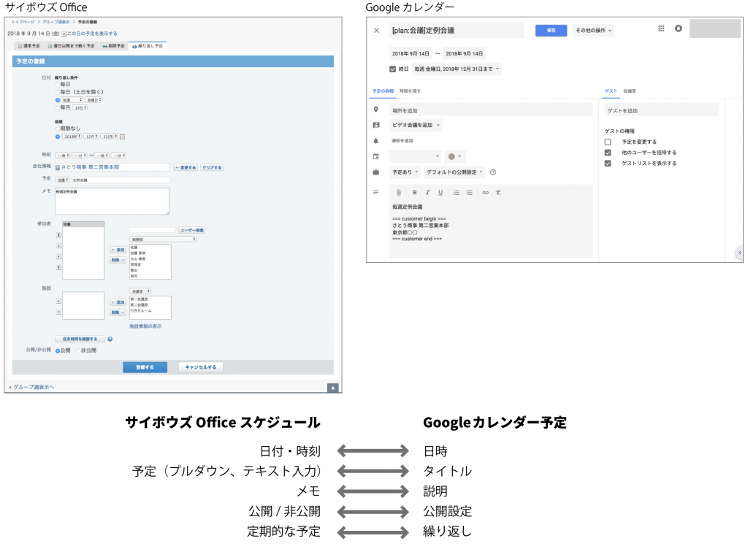Click the attachment paperclip icon

[x=399, y=193]
